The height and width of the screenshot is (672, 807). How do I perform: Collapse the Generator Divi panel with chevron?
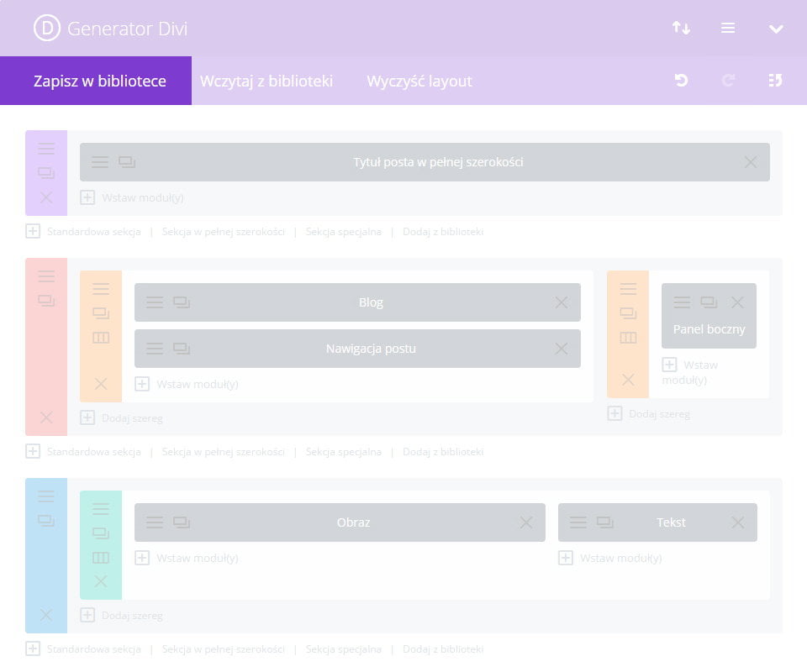click(x=775, y=29)
